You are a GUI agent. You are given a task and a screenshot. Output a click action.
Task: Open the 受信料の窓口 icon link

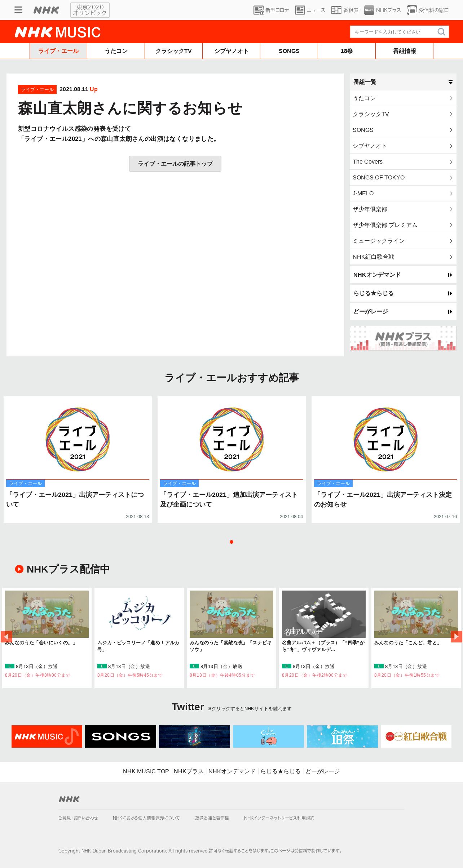[428, 10]
